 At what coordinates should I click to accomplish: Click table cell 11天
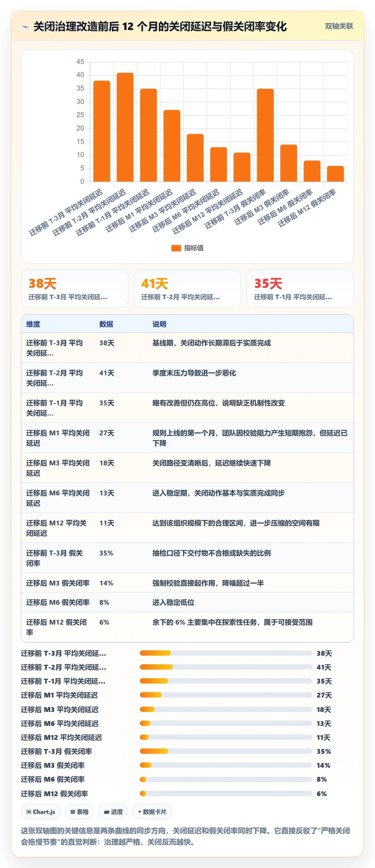pyautogui.click(x=107, y=523)
